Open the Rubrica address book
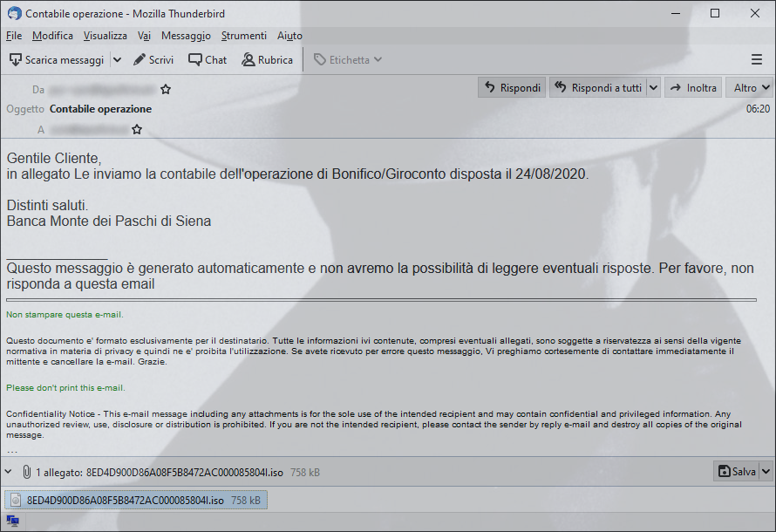This screenshot has height=532, width=776. (268, 60)
